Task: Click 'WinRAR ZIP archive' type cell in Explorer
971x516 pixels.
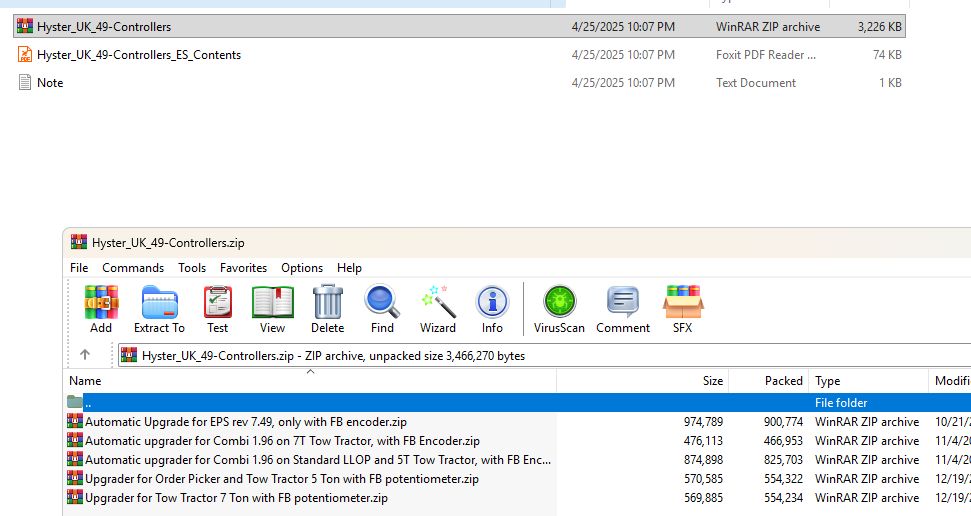Action: click(768, 27)
